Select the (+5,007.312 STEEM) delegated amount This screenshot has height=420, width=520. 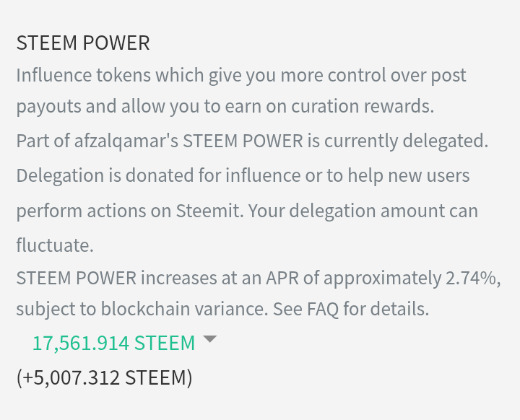tap(104, 377)
